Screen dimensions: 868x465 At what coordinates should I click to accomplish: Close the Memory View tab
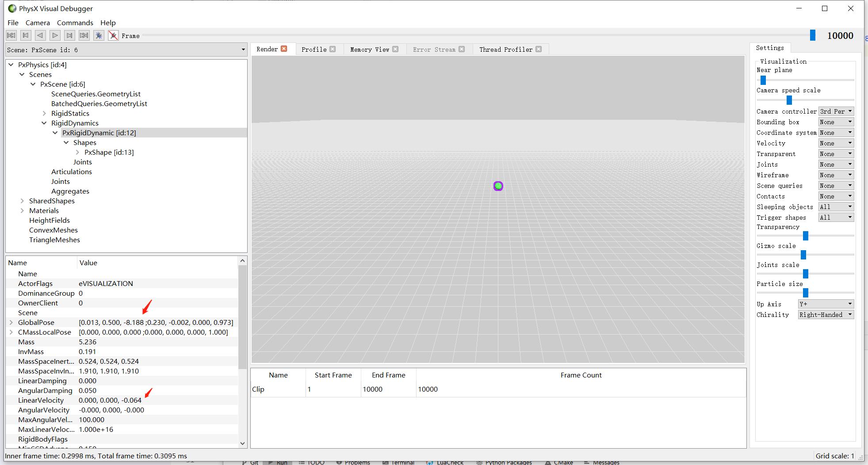coord(395,49)
